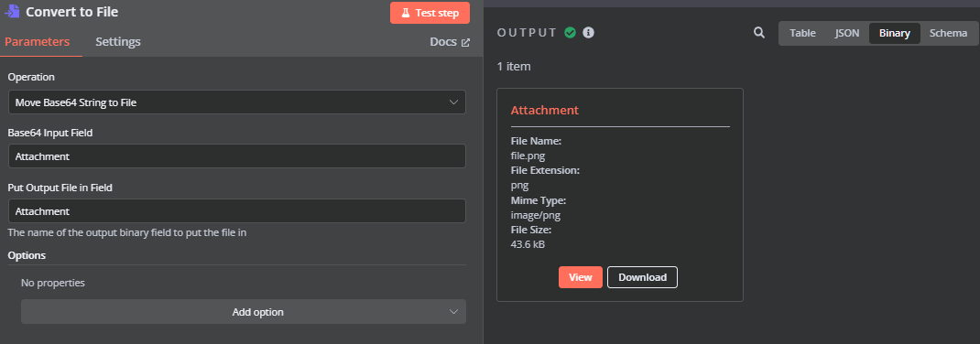Viewport: 980px width, 344px height.
Task: Click the Convert to File title
Action: point(71,11)
